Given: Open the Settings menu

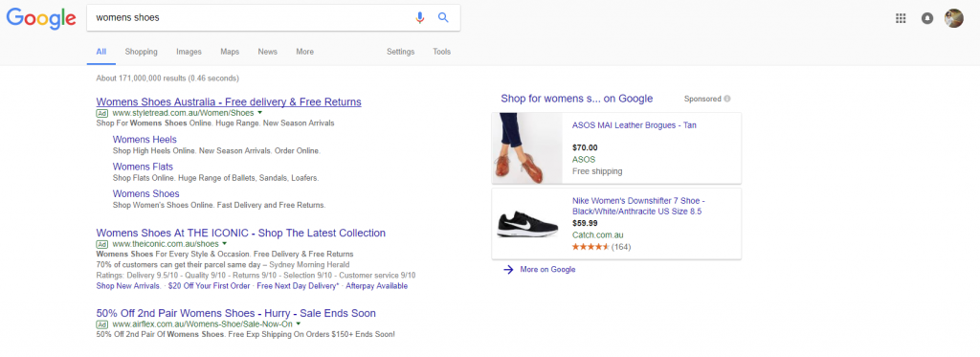Looking at the screenshot, I should [x=401, y=52].
